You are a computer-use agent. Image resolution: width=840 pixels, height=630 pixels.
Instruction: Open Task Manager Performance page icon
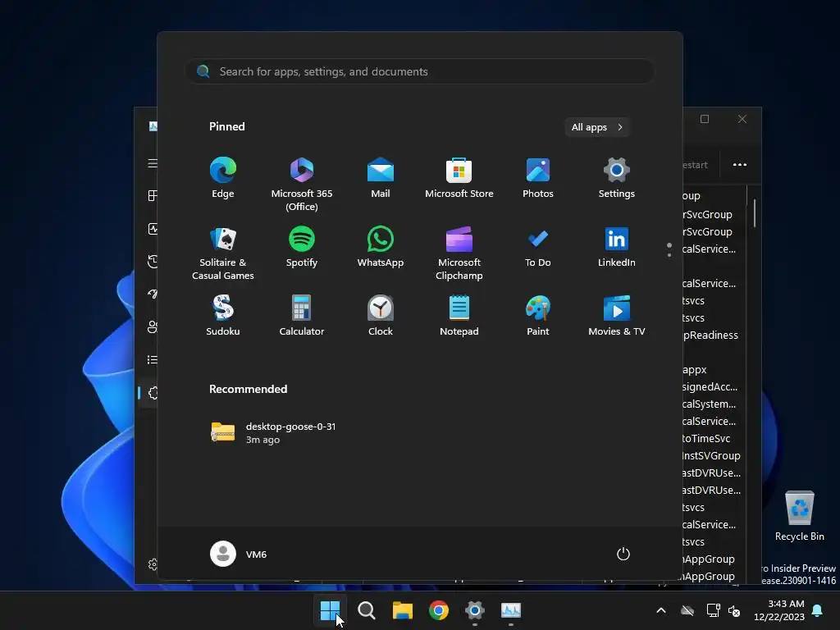(153, 229)
